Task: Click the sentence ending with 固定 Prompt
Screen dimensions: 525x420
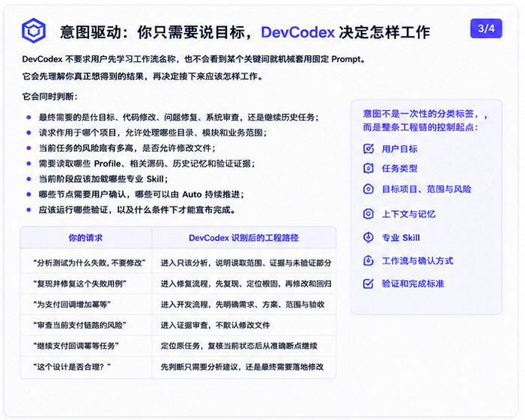Action: point(194,59)
